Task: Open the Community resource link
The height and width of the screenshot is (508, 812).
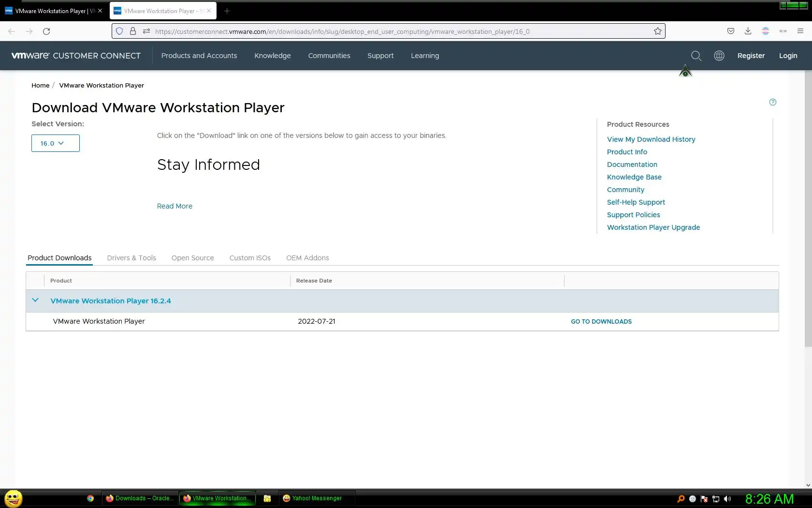Action: 625,190
